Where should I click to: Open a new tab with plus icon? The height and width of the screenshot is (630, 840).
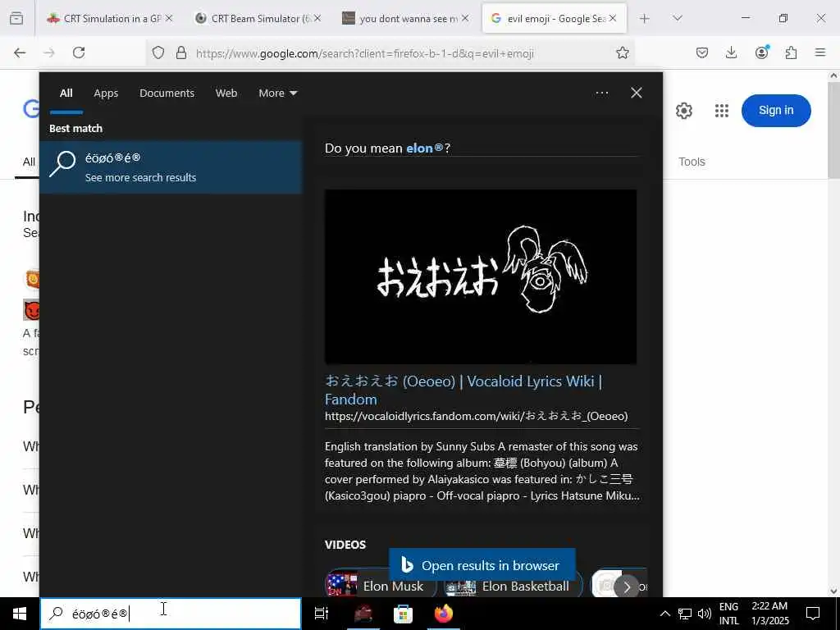(x=645, y=18)
